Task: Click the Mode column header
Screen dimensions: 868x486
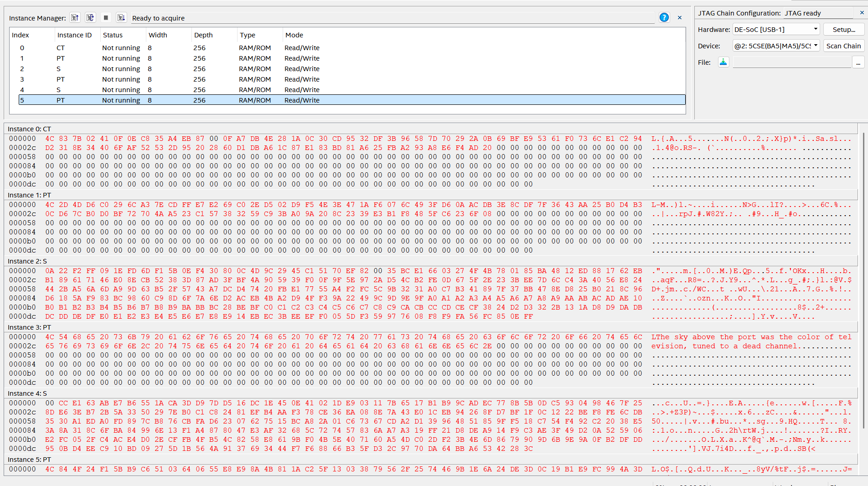Action: pos(294,35)
